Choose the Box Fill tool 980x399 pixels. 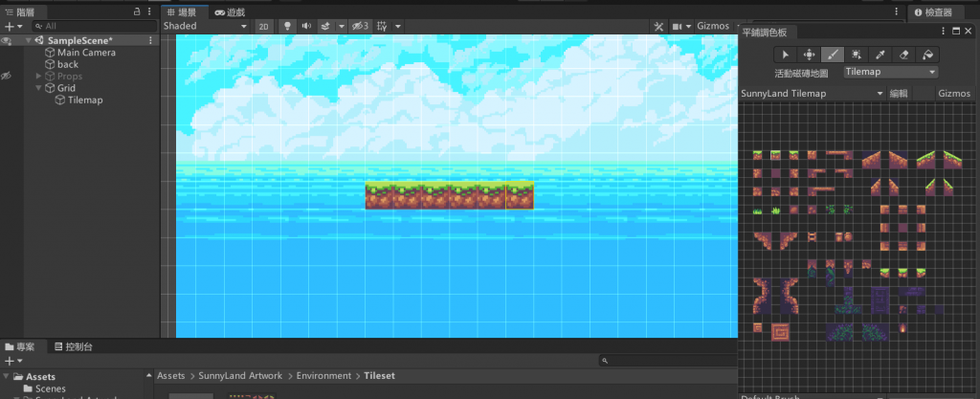click(857, 55)
